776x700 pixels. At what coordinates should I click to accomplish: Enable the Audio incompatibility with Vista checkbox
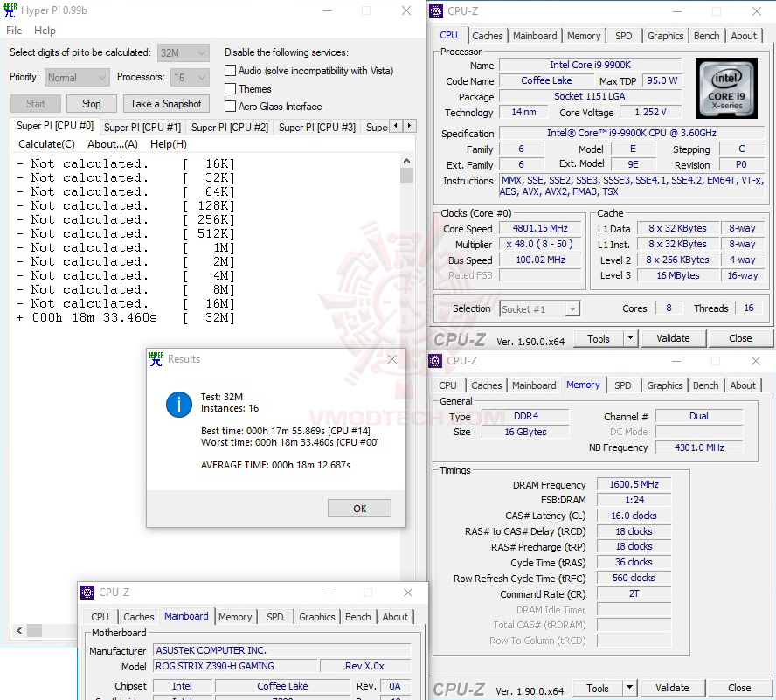point(230,70)
